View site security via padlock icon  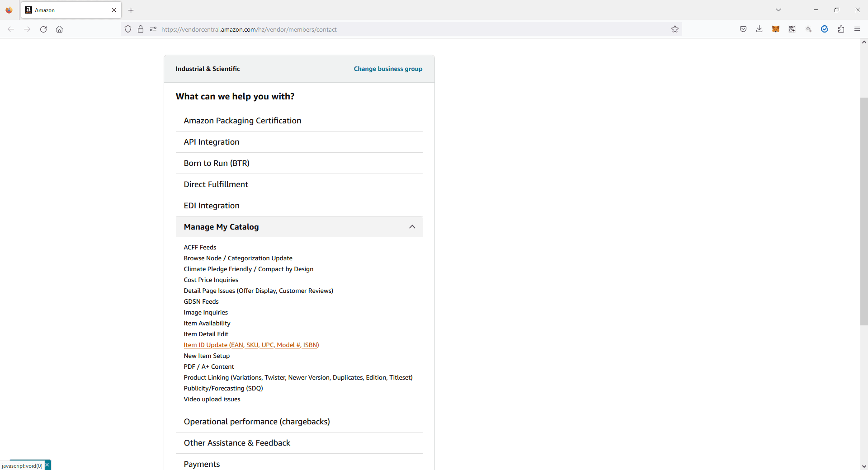(x=141, y=29)
